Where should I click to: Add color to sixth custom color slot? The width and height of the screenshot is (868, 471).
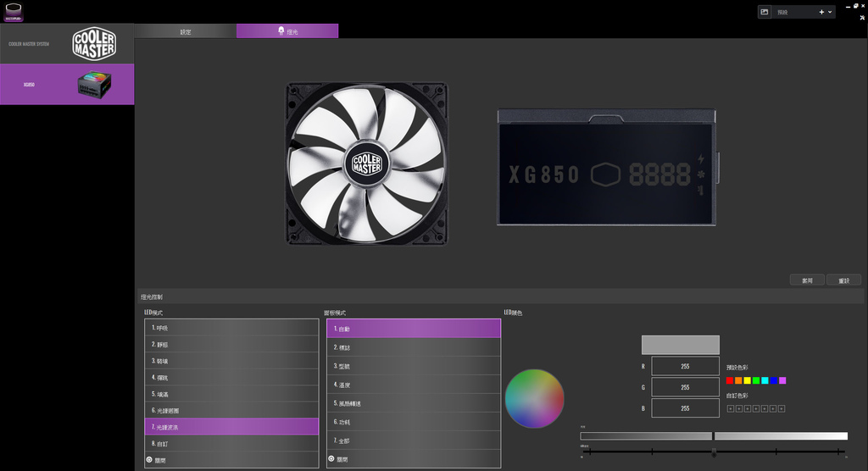tap(773, 409)
